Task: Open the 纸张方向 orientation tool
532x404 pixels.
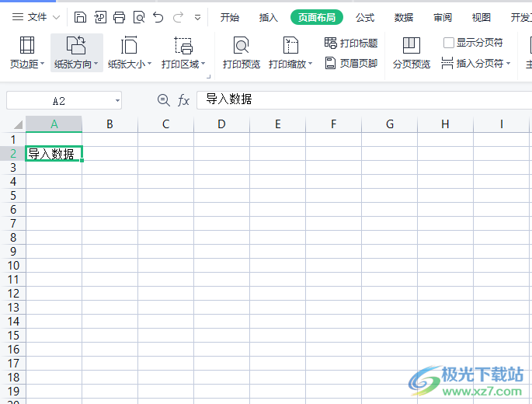Action: click(76, 53)
